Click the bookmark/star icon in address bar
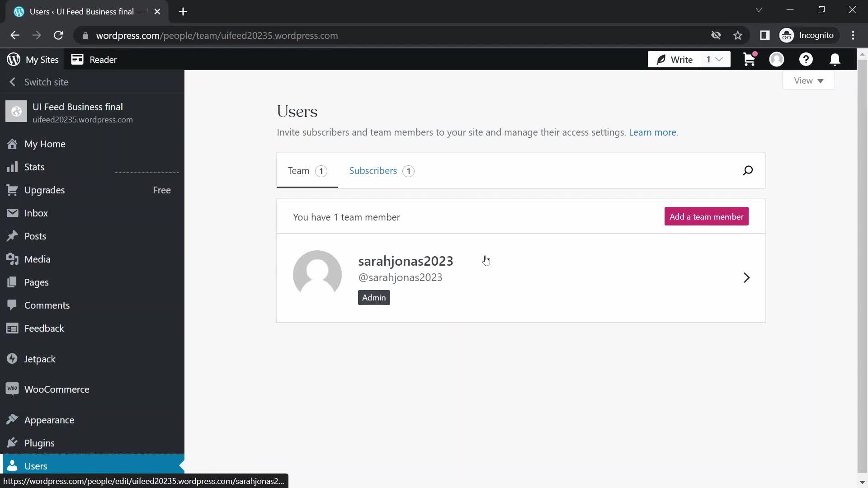 739,35
